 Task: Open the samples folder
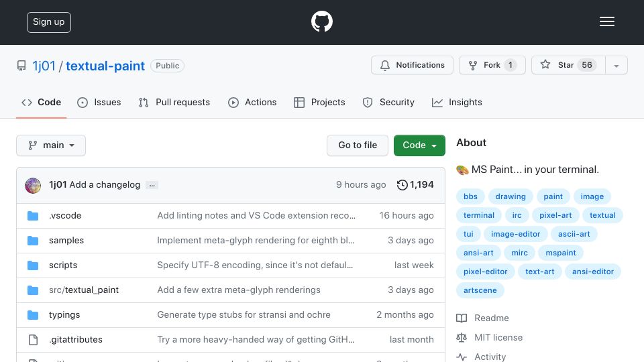[66, 240]
